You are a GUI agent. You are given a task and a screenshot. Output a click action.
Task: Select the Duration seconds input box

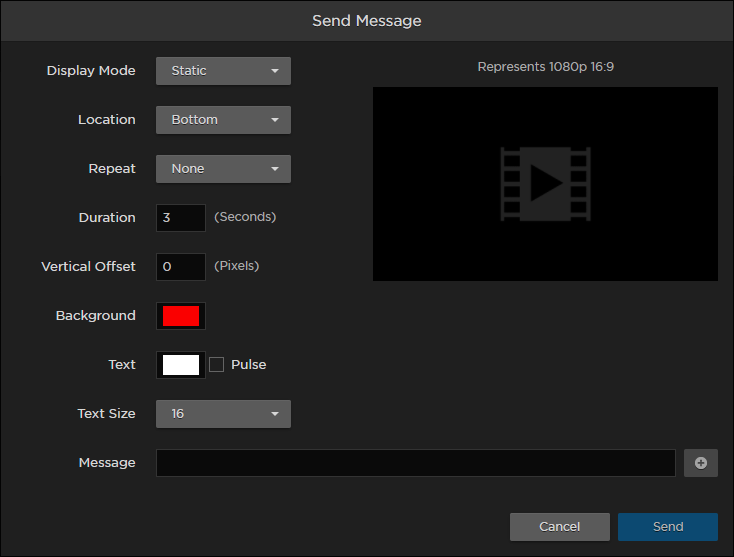pyautogui.click(x=181, y=218)
